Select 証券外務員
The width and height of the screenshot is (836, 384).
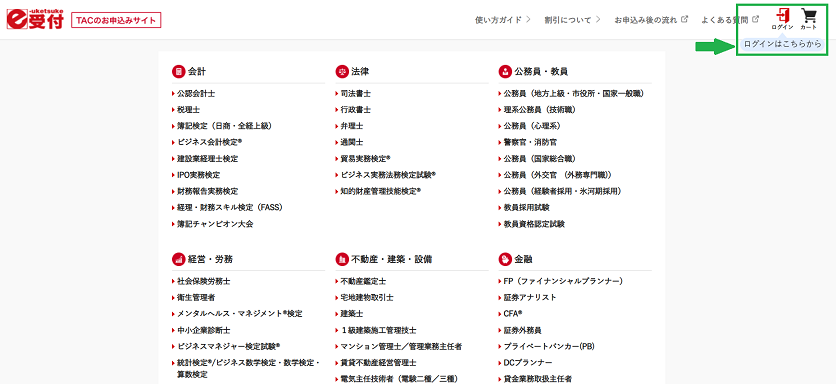coord(523,330)
